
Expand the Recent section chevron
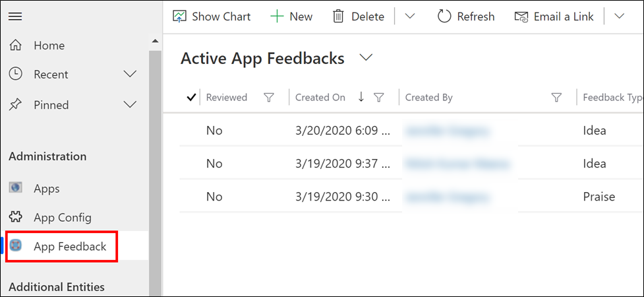click(x=130, y=75)
